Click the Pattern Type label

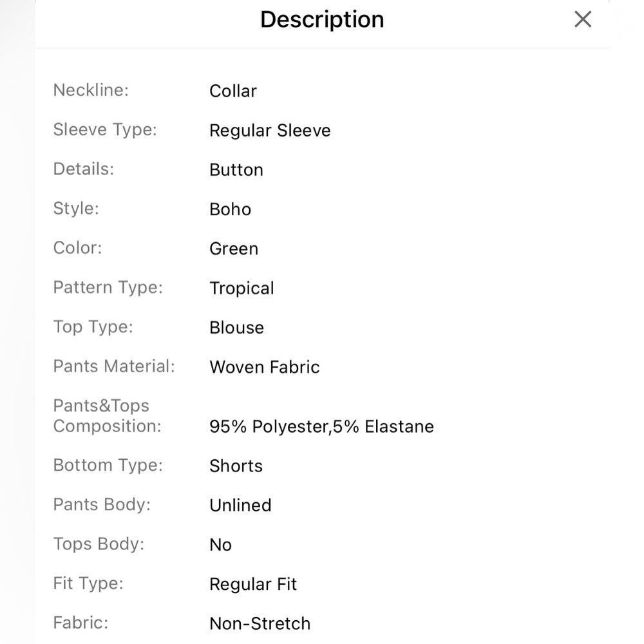108,287
